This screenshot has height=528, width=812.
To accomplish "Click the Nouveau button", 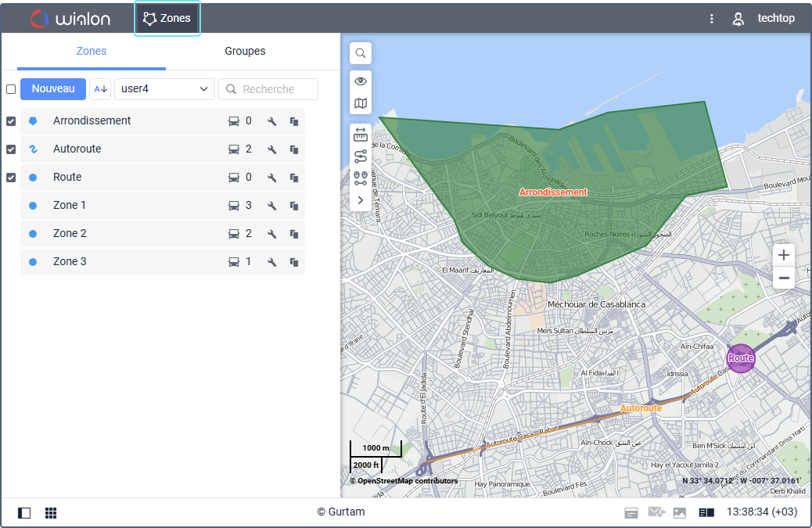I will (x=53, y=89).
